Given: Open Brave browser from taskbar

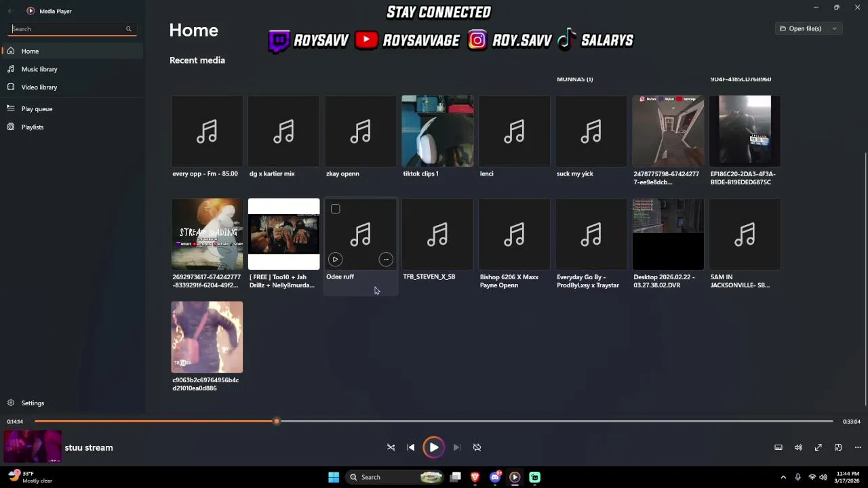Looking at the screenshot, I should coord(475,477).
